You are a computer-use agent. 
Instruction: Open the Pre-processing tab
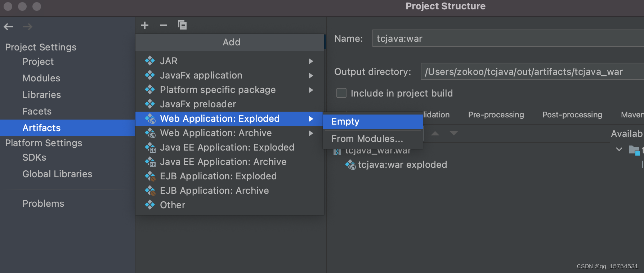[496, 115]
